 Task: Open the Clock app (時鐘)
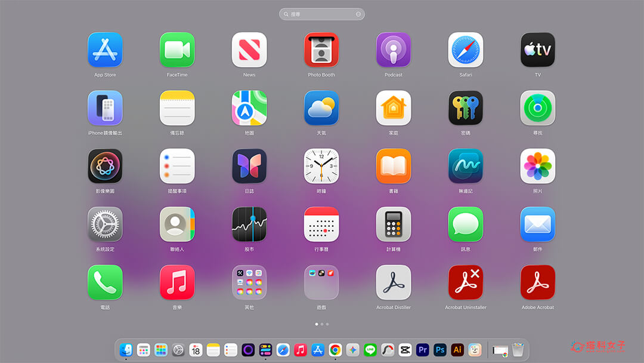coord(321,166)
